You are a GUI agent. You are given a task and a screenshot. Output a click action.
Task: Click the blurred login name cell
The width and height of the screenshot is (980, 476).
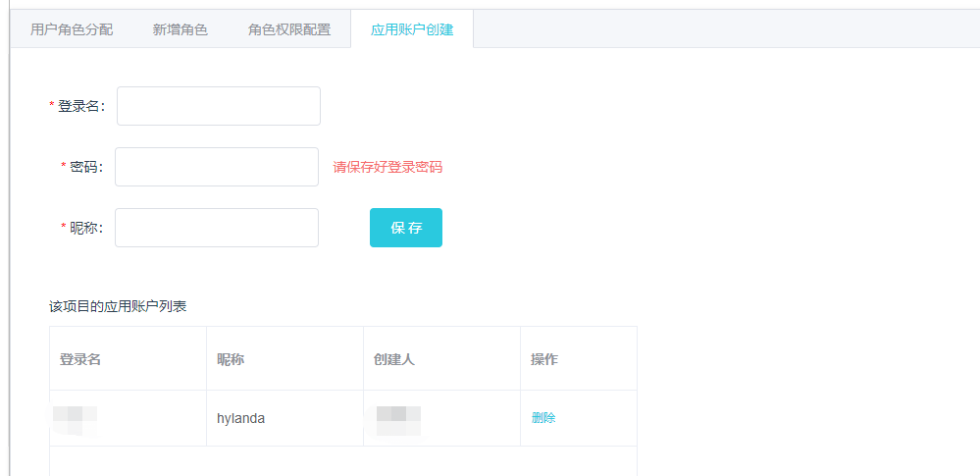point(76,418)
